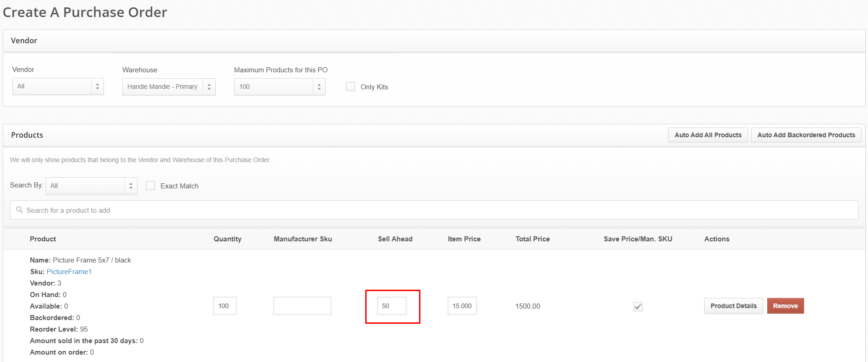Enable the Only Kits checkbox
Screen dimensions: 868x362
[351, 87]
